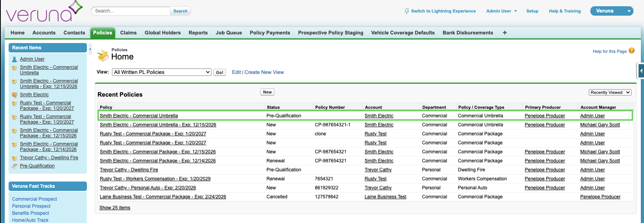
Task: Click the Policy Number column header
Action: pos(330,107)
